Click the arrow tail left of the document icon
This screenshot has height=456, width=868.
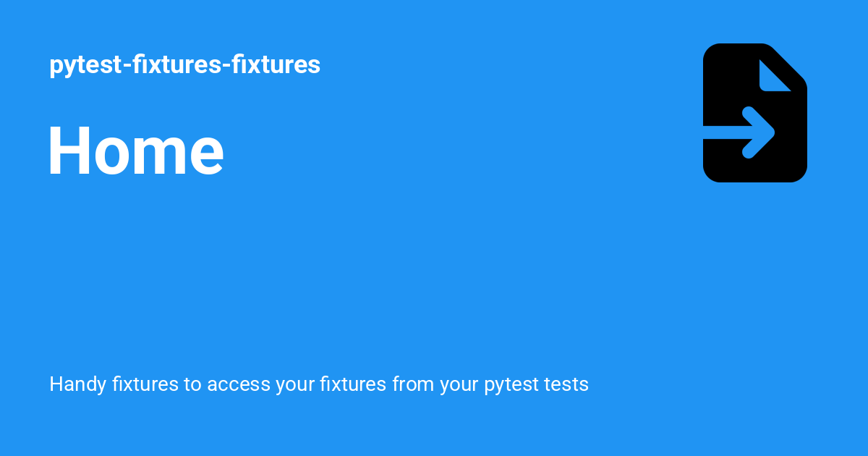pyautogui.click(x=716, y=132)
